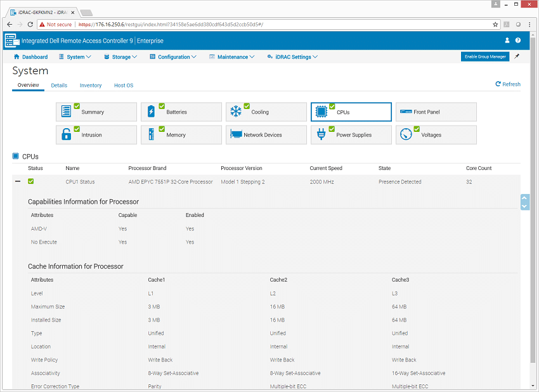This screenshot has height=392, width=539.
Task: Open the help question mark icon
Action: (x=517, y=40)
